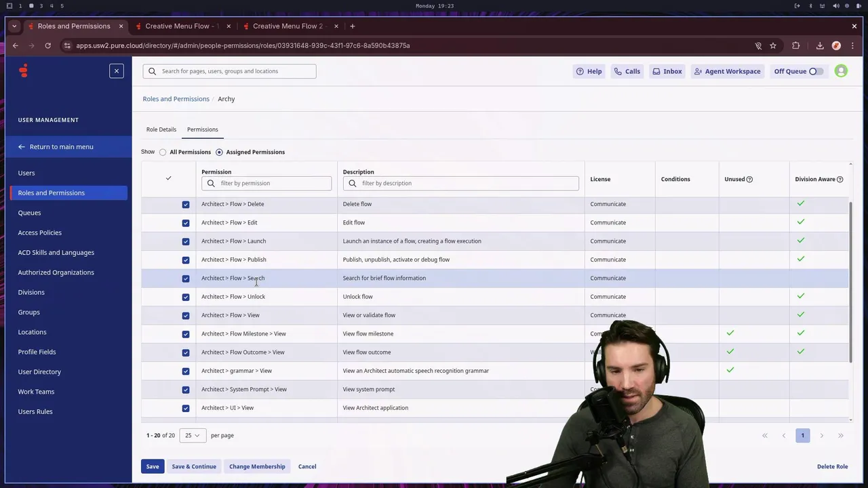Collapse the sidebar with the X icon

[117, 71]
